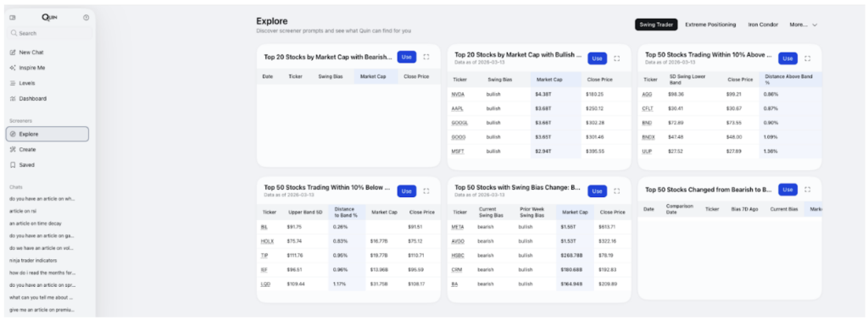Open the MSFT ticker link
Screen dimensions: 868x320
point(458,151)
